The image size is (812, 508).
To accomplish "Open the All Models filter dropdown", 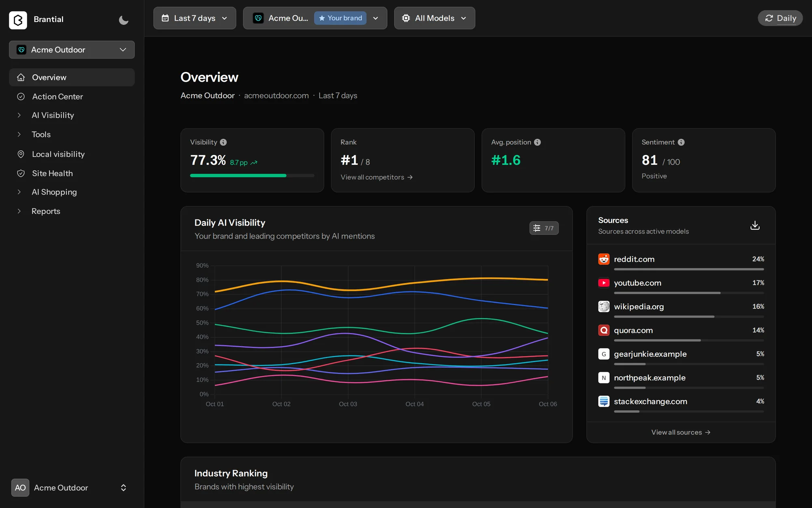I will pyautogui.click(x=434, y=18).
